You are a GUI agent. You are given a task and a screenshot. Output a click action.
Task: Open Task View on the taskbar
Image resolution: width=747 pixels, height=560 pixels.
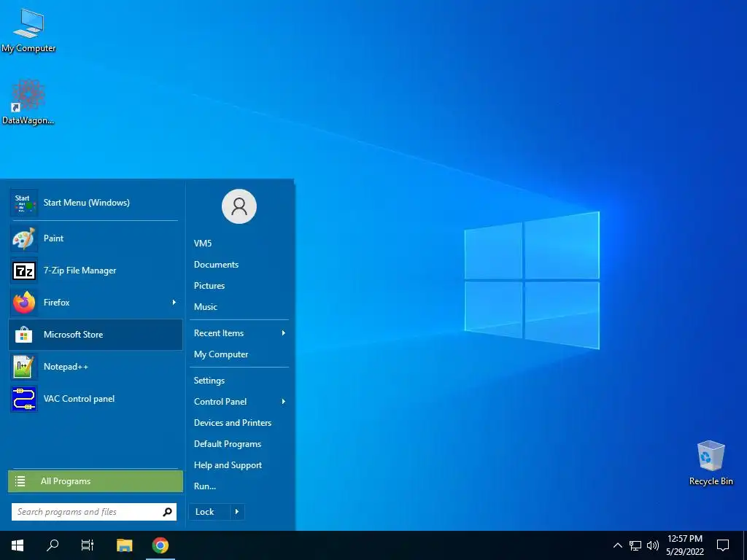(x=88, y=545)
